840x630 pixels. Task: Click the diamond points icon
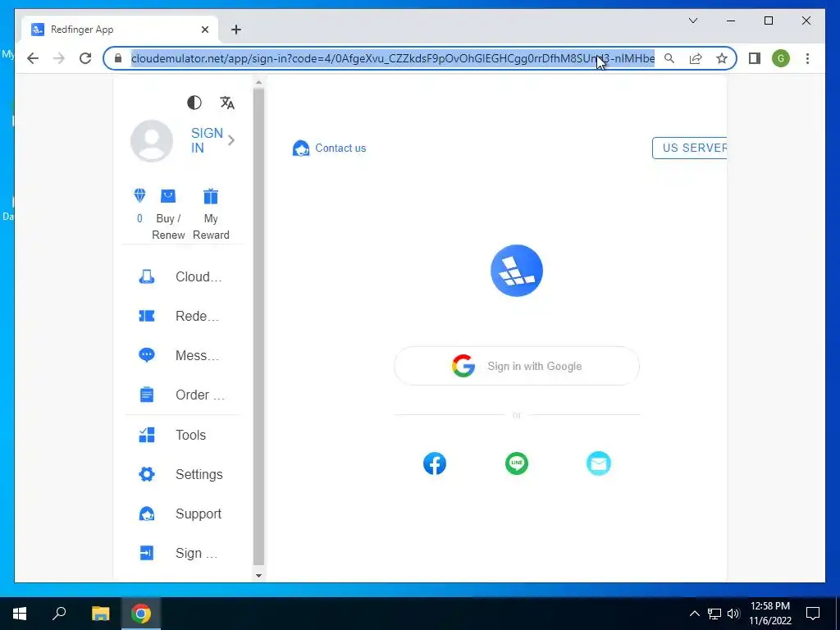click(x=139, y=195)
